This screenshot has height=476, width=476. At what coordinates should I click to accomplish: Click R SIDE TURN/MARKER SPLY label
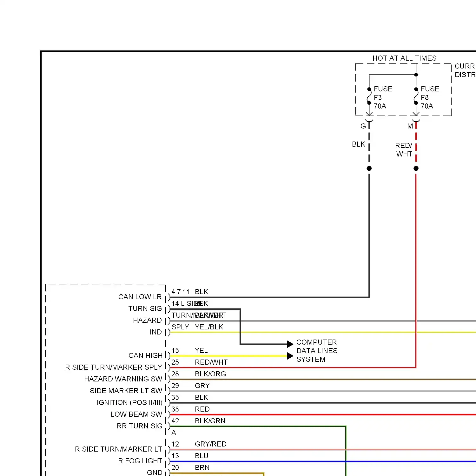[114, 367]
